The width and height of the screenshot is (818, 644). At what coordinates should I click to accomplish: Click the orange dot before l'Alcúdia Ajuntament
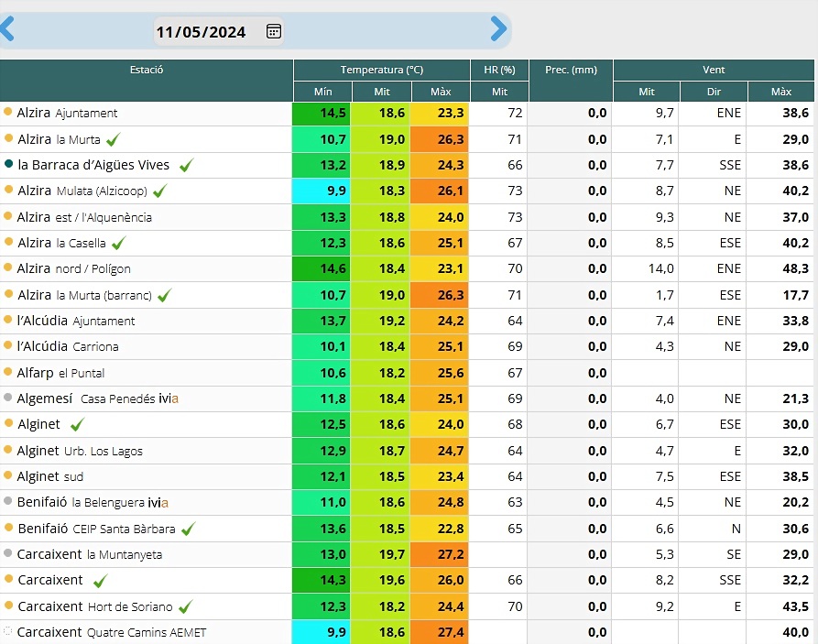(8, 319)
